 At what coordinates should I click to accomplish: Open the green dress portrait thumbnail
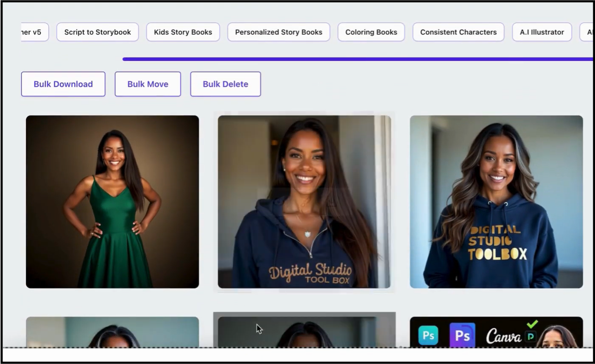coord(112,202)
